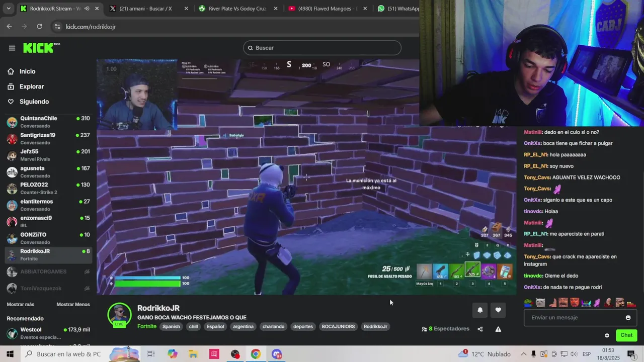Open agusneta's channel
The image size is (644, 362).
[48, 172]
